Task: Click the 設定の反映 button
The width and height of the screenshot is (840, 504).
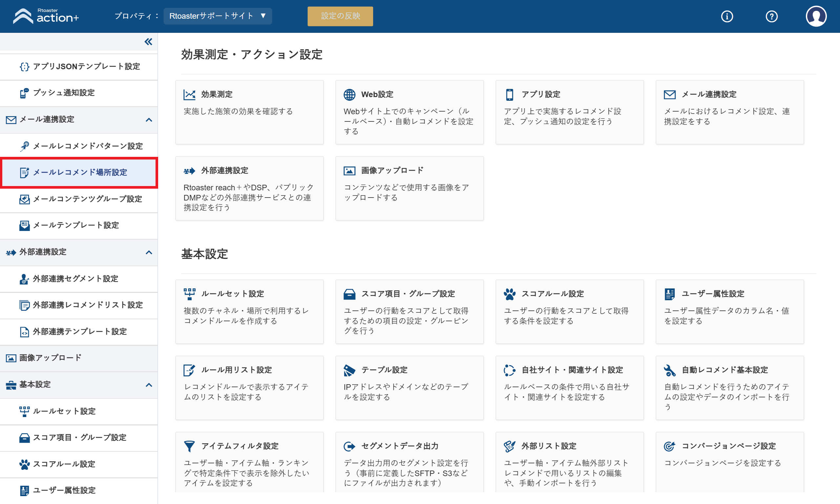Action: (340, 16)
